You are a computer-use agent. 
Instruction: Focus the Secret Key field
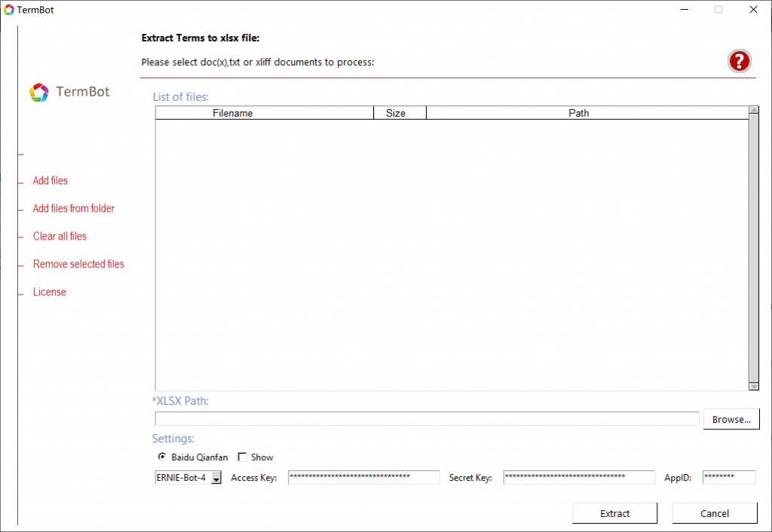[x=578, y=478]
